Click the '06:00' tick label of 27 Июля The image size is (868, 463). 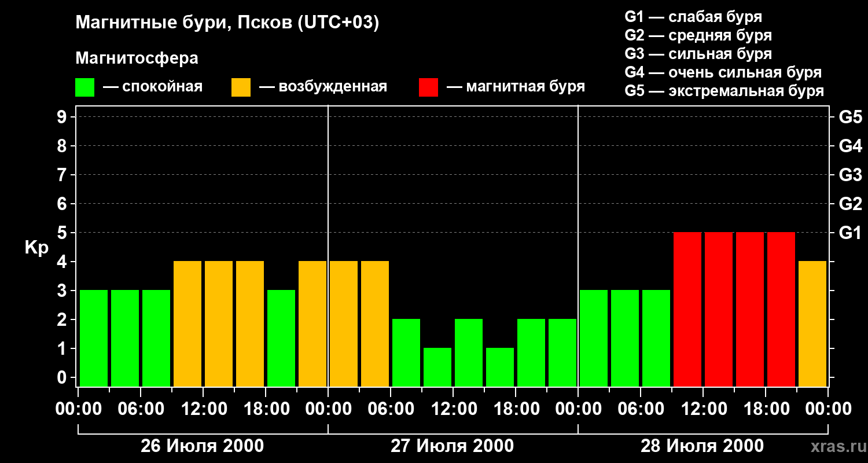(x=391, y=409)
